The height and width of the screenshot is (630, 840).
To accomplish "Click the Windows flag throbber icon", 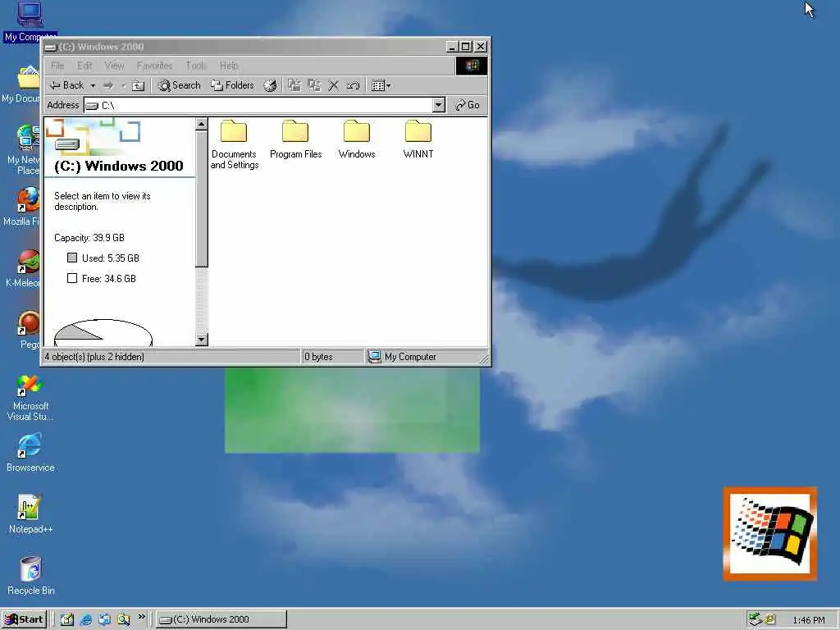I will (x=472, y=66).
